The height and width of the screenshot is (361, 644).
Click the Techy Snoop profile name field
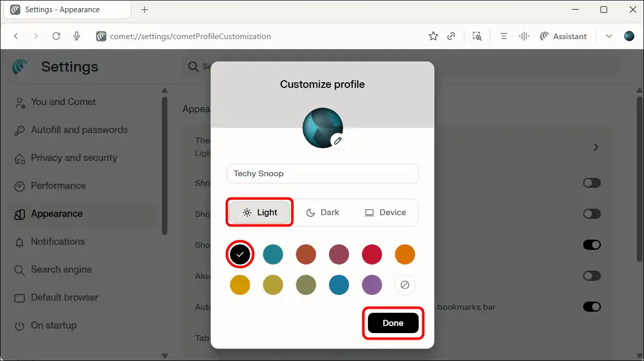(322, 174)
